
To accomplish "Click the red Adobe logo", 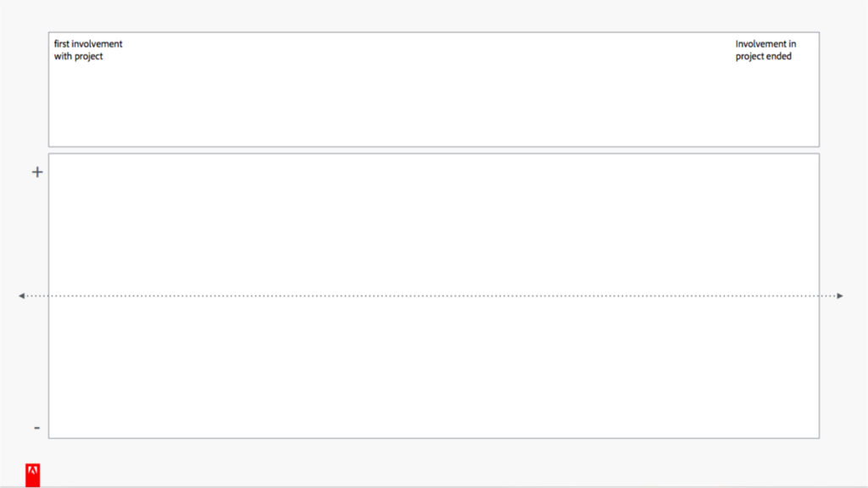I will tap(33, 475).
